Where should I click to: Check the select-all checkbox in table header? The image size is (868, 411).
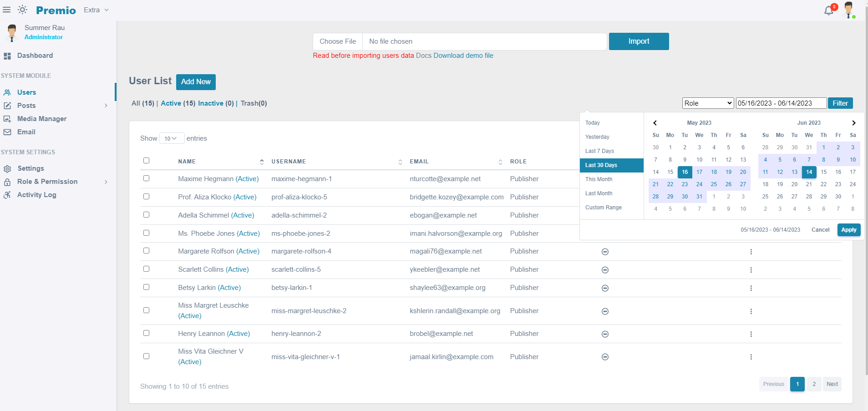coord(146,160)
